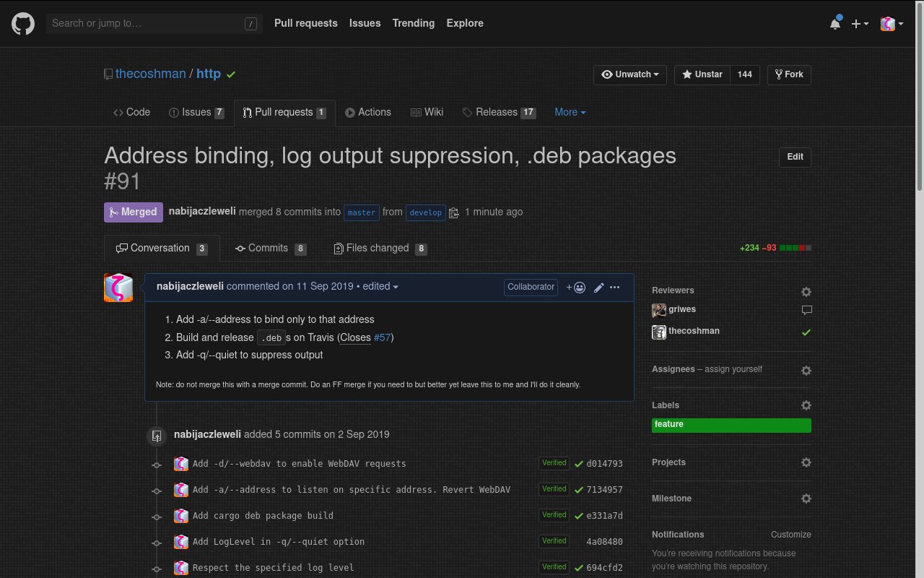Click the Edit title button
Viewport: 924px width, 578px height.
795,157
